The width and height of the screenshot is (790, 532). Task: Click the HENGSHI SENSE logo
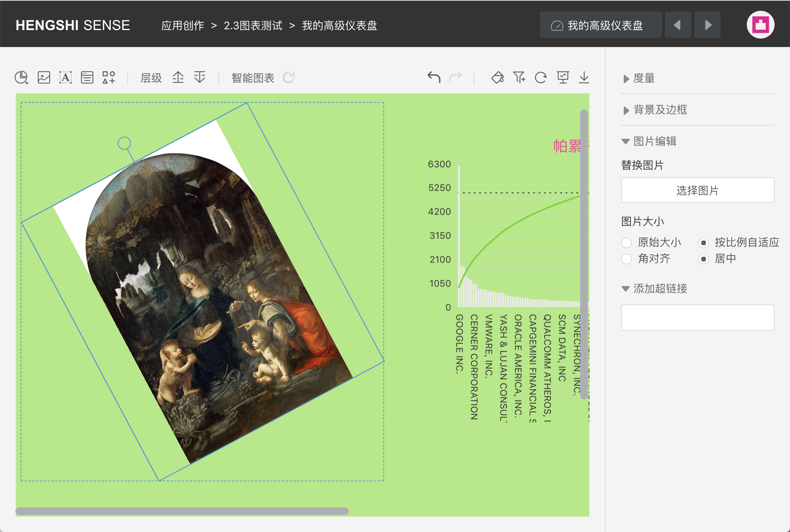(73, 25)
